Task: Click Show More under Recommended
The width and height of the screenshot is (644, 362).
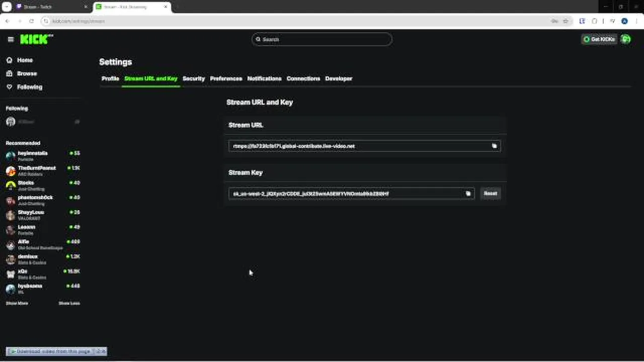Action: [x=17, y=303]
